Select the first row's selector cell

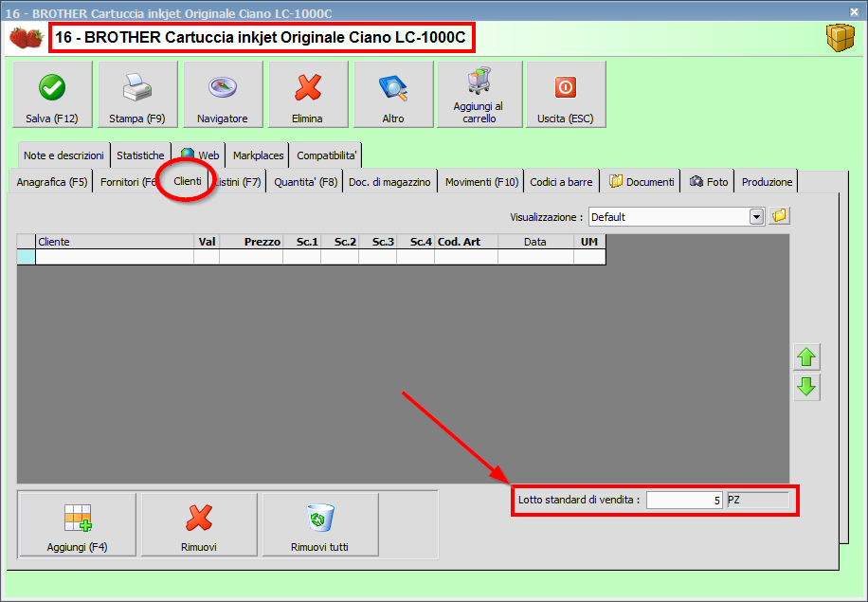point(26,257)
